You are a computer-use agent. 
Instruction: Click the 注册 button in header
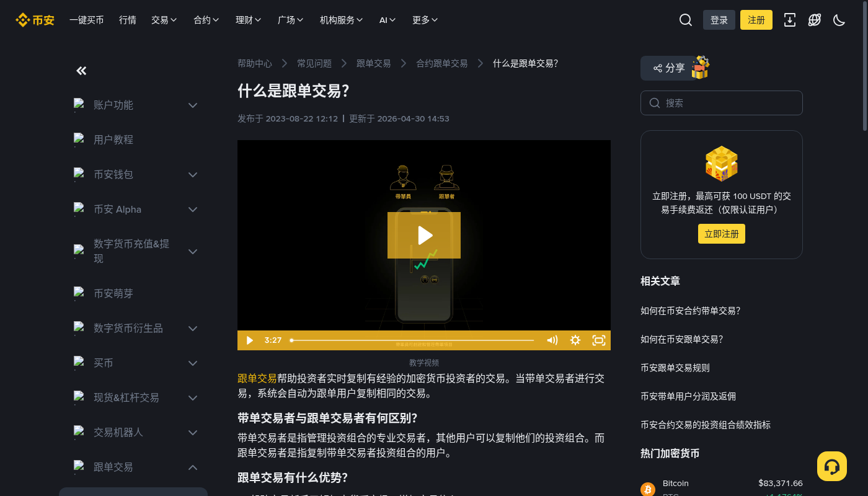tap(756, 20)
